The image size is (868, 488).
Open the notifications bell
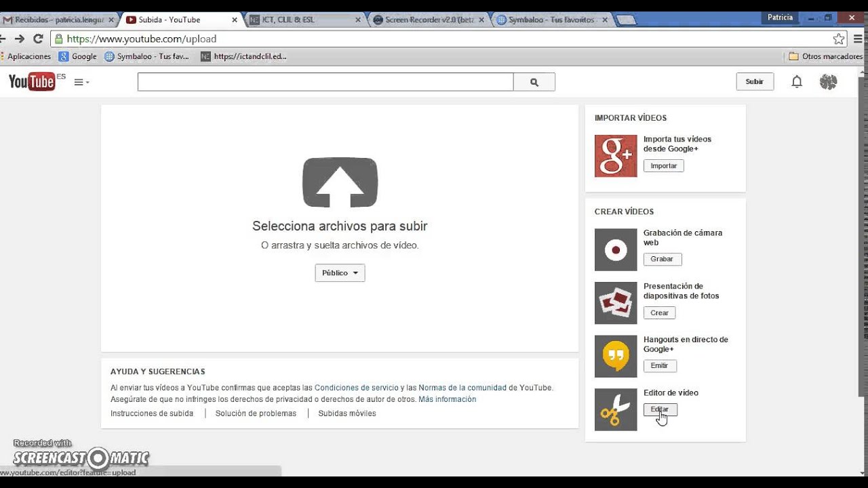point(797,82)
